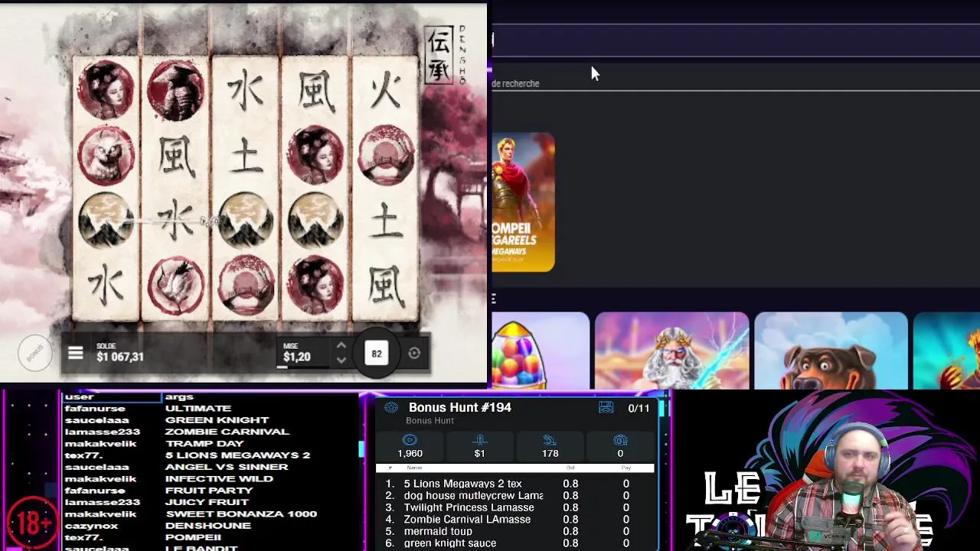Screen dimensions: 980x551
Task: Select the 'Twilight Princess Lamasse' row
Action: tap(514, 507)
